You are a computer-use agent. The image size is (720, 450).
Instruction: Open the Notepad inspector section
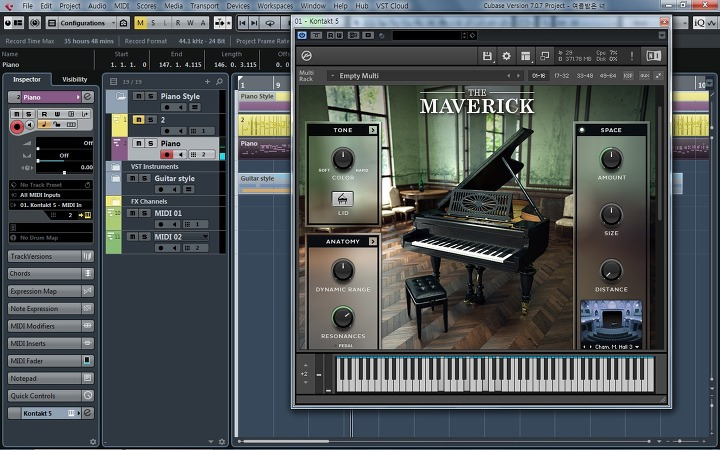[51, 378]
